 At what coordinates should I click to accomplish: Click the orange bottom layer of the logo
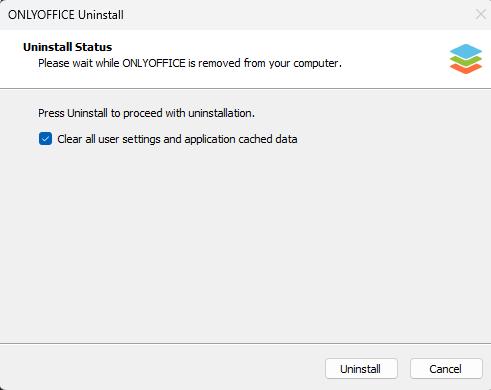pos(466,68)
